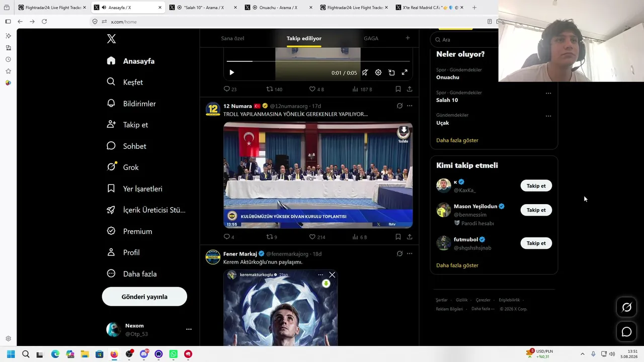Follow the futmubol account
644x362 pixels.
pyautogui.click(x=536, y=243)
